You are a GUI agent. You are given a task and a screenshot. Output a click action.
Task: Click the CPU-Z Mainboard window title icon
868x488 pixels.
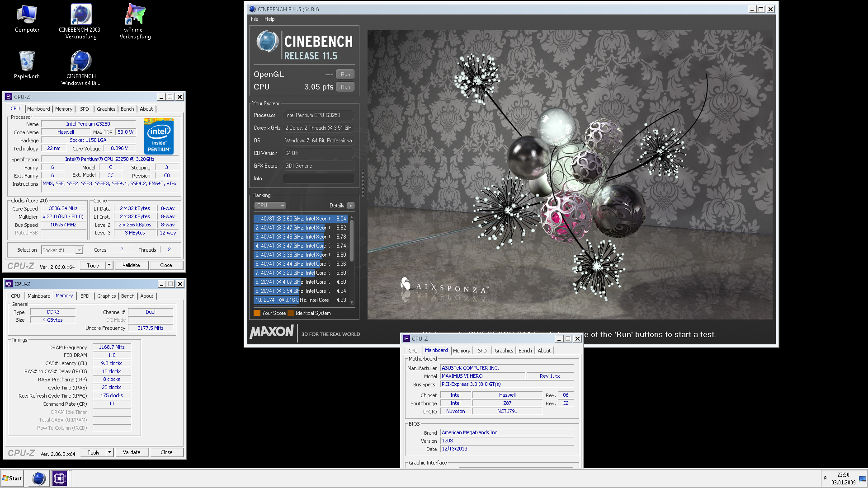pyautogui.click(x=406, y=338)
